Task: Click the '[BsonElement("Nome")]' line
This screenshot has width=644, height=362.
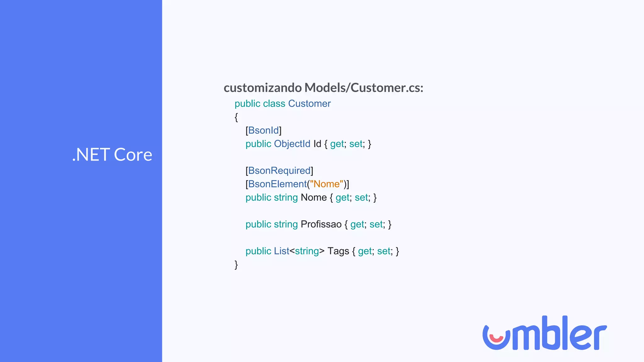Action: (x=297, y=184)
